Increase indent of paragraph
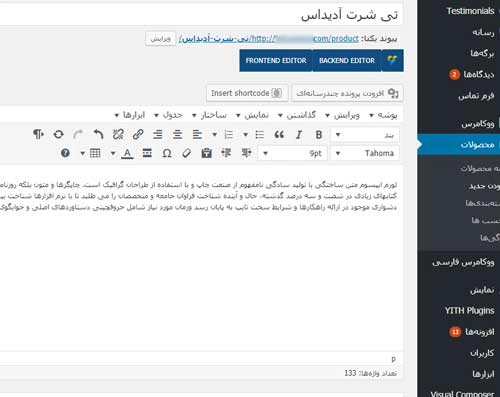This screenshot has height=397, width=500. pos(226,153)
